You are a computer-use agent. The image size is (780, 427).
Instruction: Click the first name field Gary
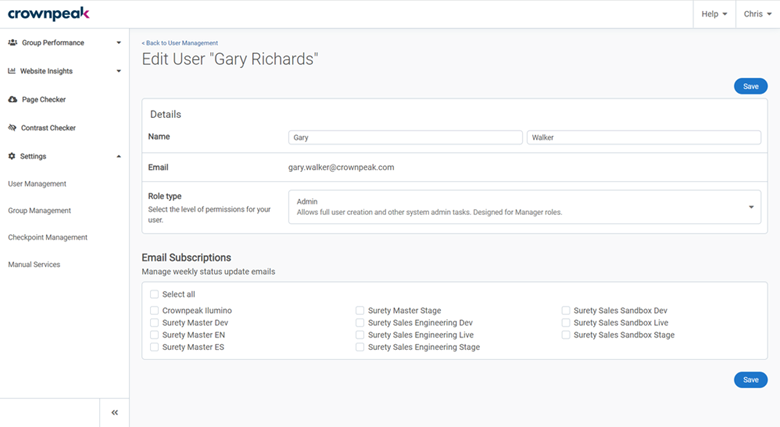[405, 137]
